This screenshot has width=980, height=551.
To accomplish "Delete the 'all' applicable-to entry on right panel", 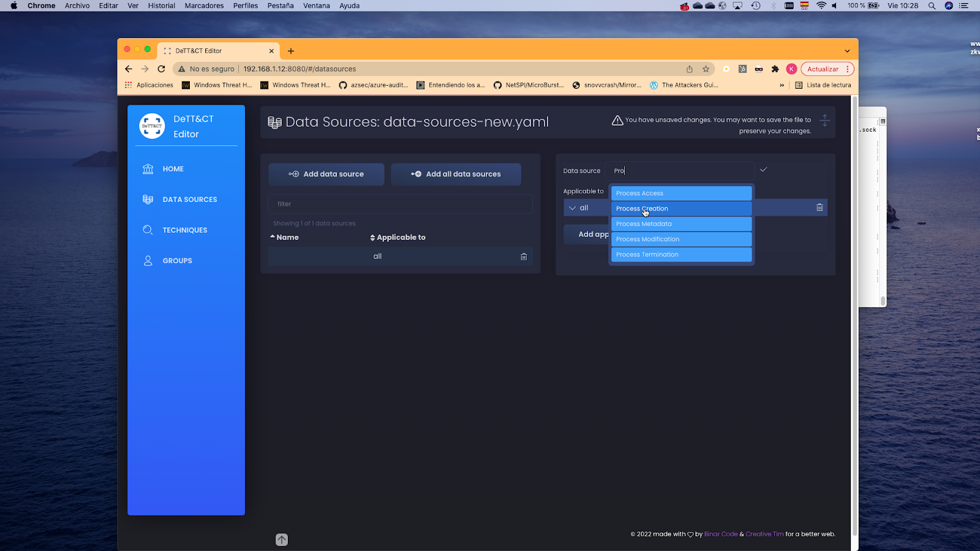I will [x=820, y=208].
